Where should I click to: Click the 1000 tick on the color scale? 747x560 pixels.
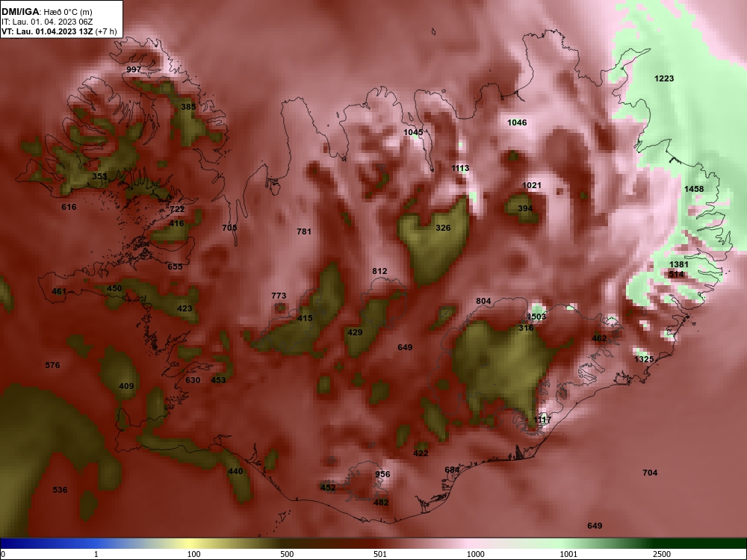476,554
